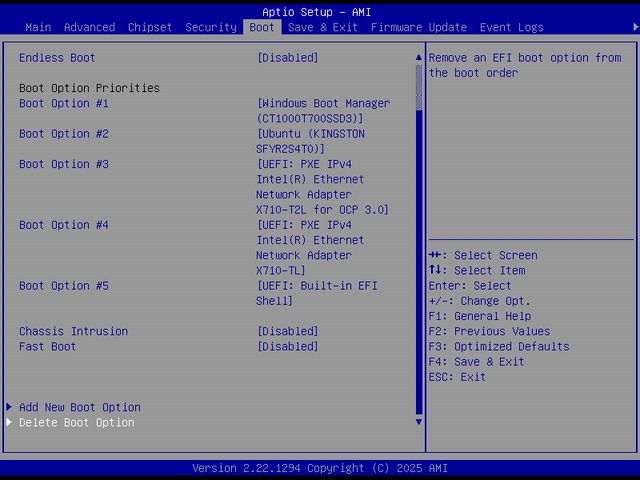The height and width of the screenshot is (480, 640).
Task: Click Select Screen key hint
Action: [483, 255]
